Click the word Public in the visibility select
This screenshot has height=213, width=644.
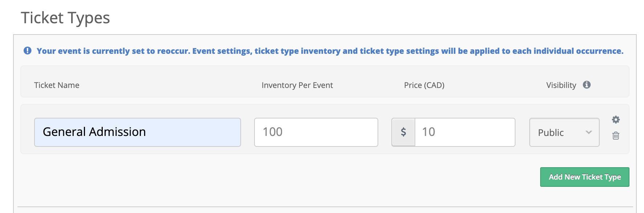(551, 133)
